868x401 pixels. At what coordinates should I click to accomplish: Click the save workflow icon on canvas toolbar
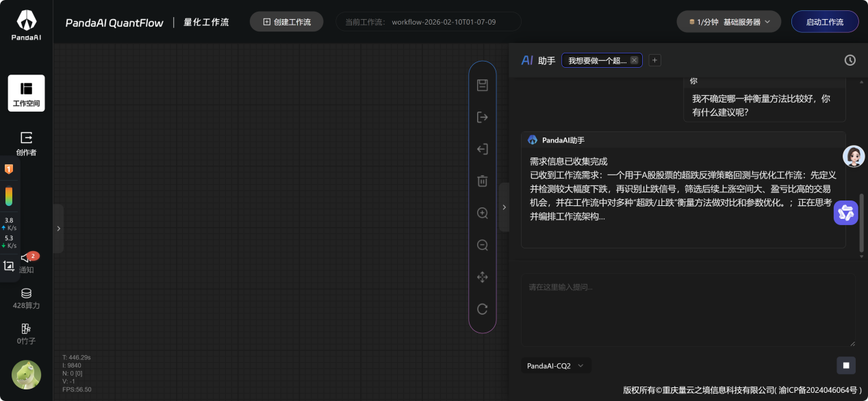[x=482, y=85]
